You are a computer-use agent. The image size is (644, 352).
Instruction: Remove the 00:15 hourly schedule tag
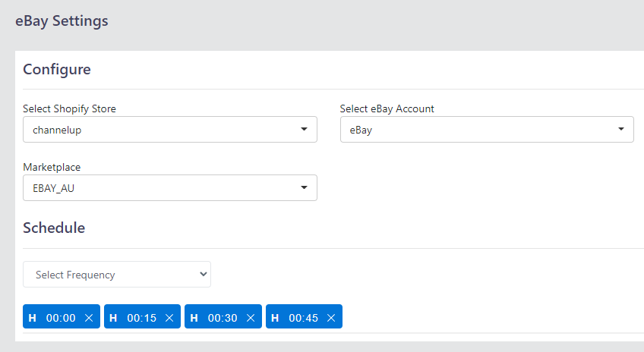point(169,318)
